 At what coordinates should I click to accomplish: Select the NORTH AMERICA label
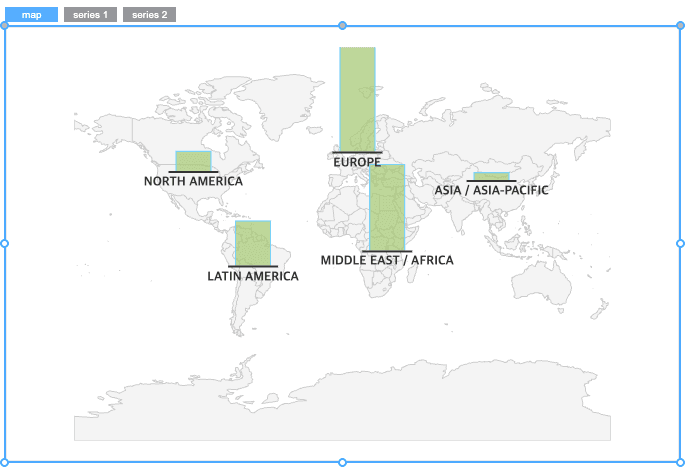pyautogui.click(x=193, y=182)
